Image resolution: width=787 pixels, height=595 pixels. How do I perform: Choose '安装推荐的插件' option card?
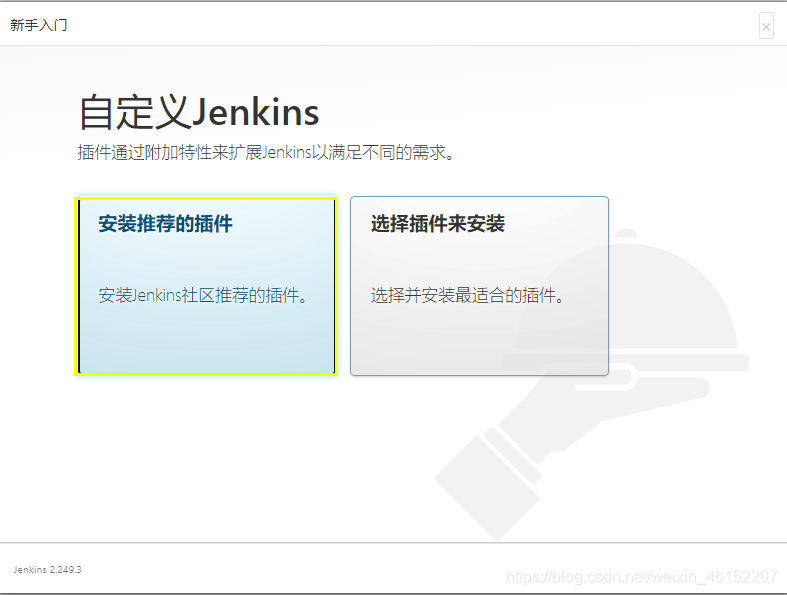click(x=206, y=286)
